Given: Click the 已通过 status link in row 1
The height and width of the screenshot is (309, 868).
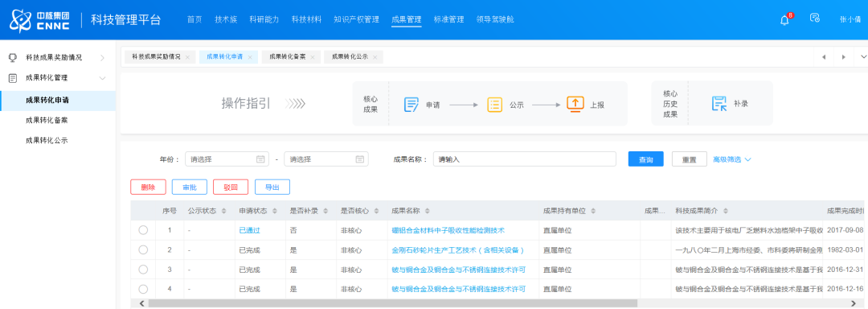Looking at the screenshot, I should [249, 230].
